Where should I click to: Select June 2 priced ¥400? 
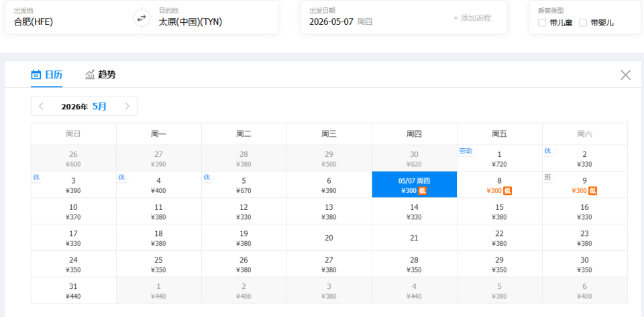point(244,290)
